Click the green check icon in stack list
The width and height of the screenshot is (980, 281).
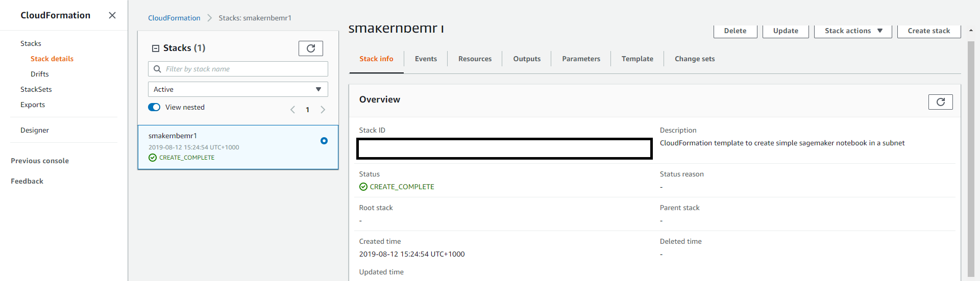click(x=153, y=158)
